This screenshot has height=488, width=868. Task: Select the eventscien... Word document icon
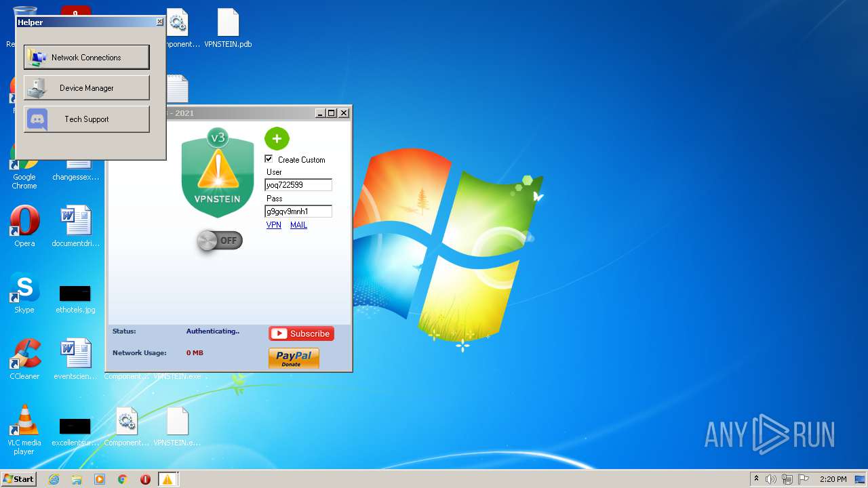click(x=76, y=359)
